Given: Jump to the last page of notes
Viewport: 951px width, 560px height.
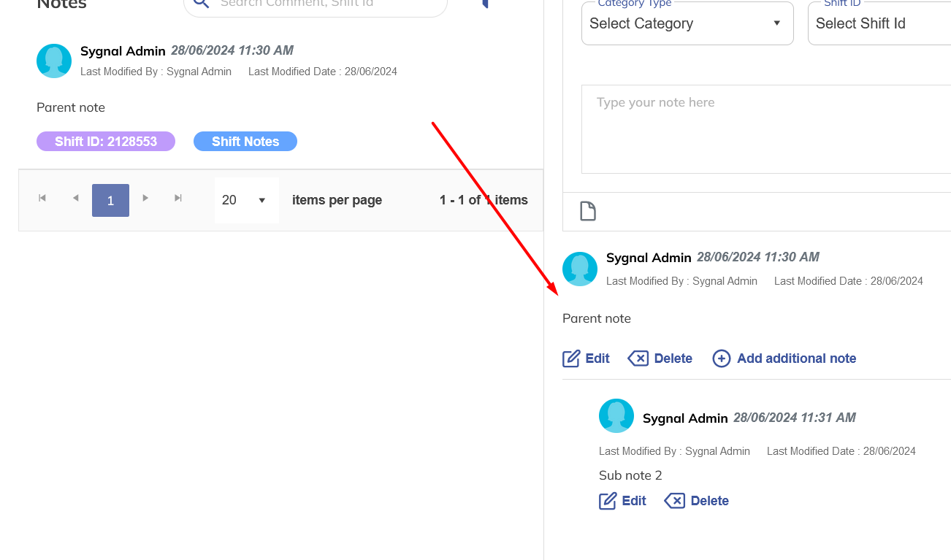Looking at the screenshot, I should (x=178, y=199).
